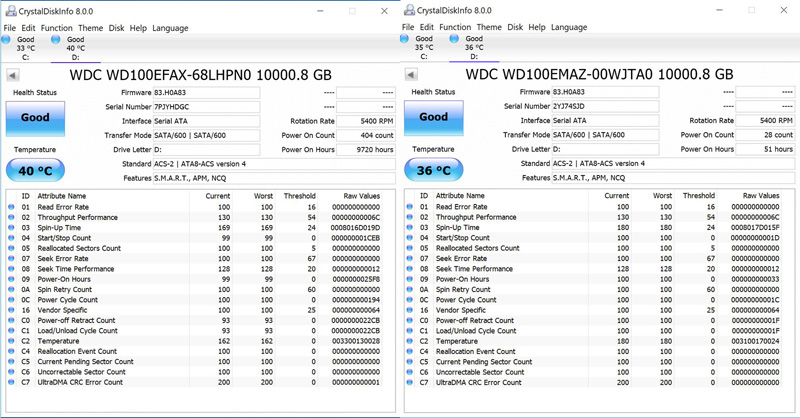The image size is (800, 418).
Task: Click the UltraDMA CRC Error Count orb in the WD100EFAX window
Action: (x=12, y=382)
